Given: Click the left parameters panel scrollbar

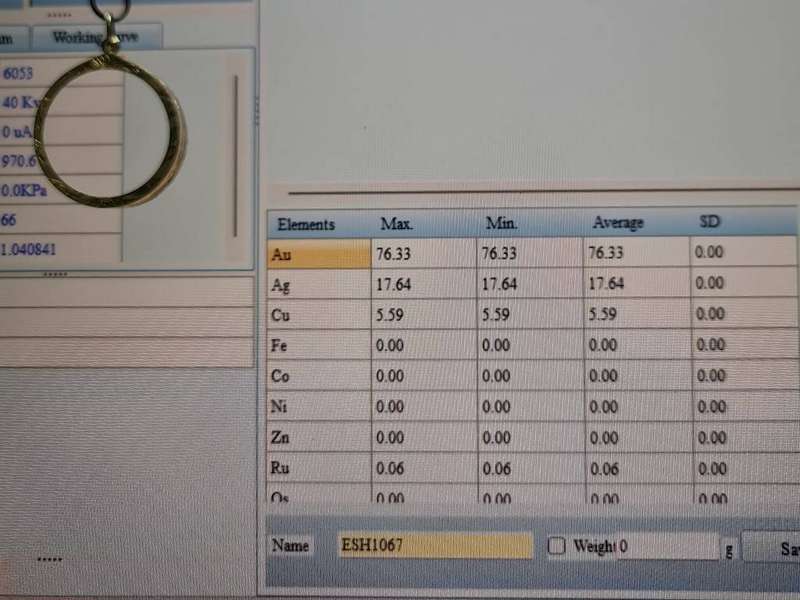Looking at the screenshot, I should point(236,150).
